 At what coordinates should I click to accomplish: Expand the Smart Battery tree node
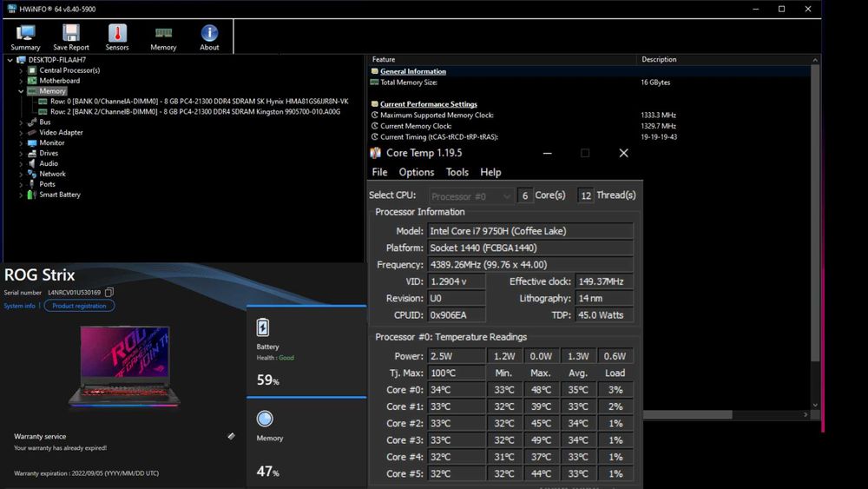(x=21, y=195)
